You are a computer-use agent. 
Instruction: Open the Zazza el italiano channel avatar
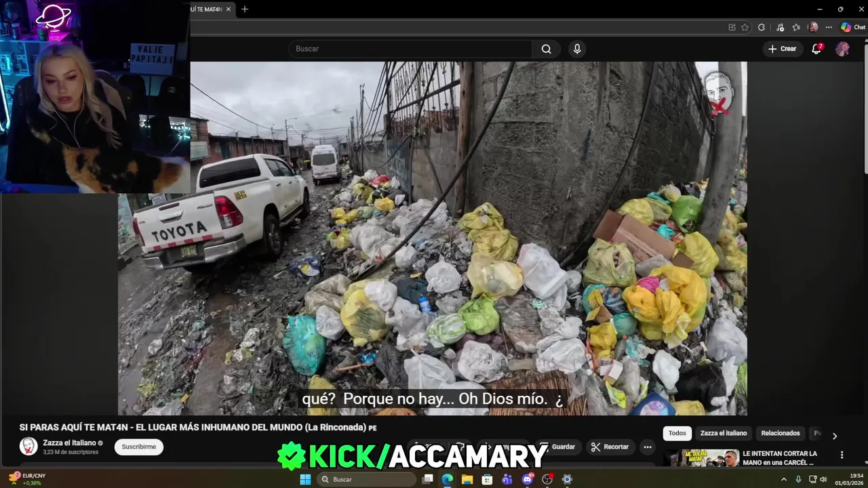[28, 446]
